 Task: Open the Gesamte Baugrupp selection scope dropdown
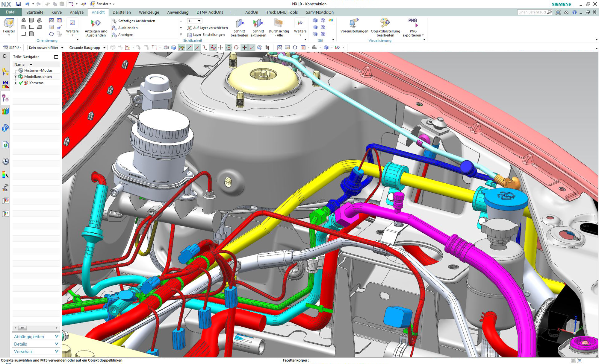105,47
